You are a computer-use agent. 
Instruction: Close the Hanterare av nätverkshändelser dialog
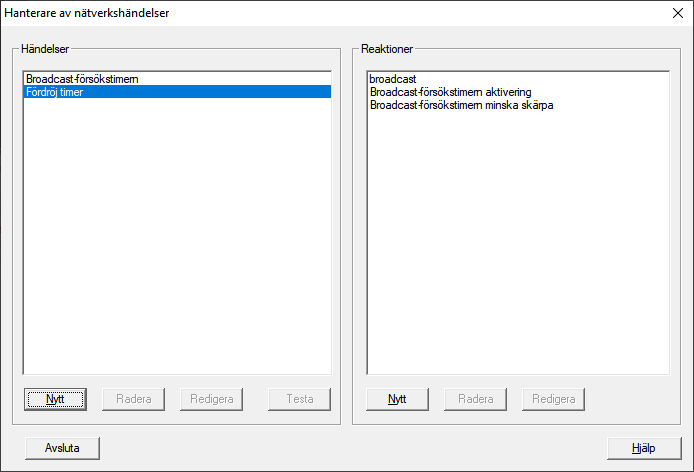click(x=676, y=13)
